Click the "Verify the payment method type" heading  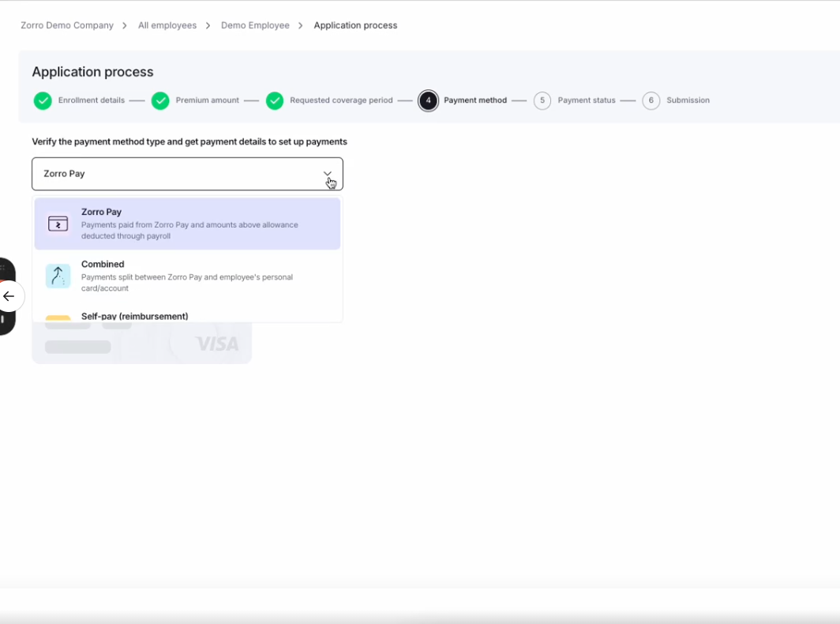point(189,141)
